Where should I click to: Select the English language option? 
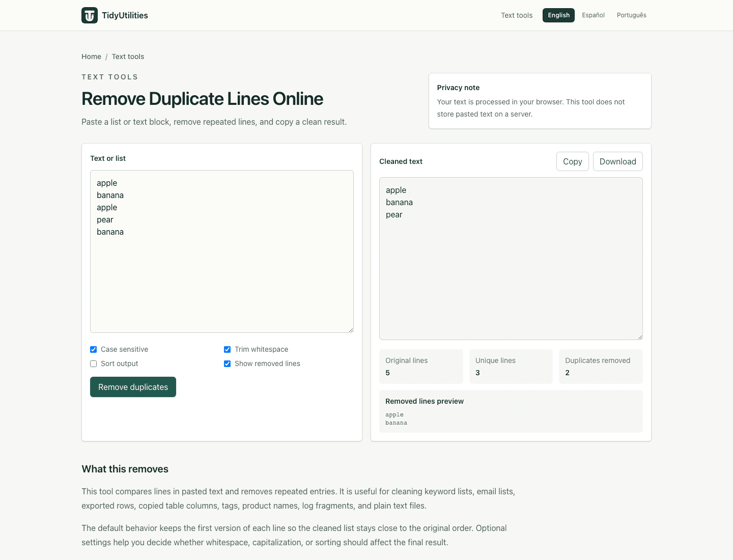tap(558, 15)
